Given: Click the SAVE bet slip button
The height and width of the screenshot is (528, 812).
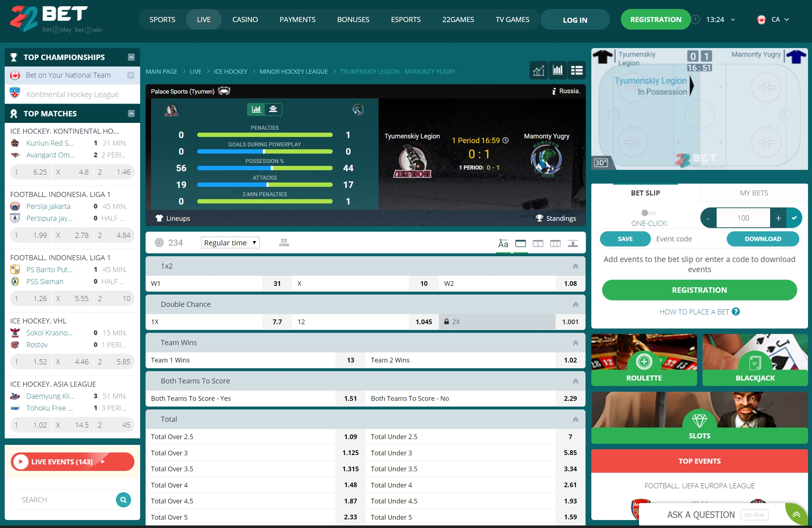Looking at the screenshot, I should 625,239.
